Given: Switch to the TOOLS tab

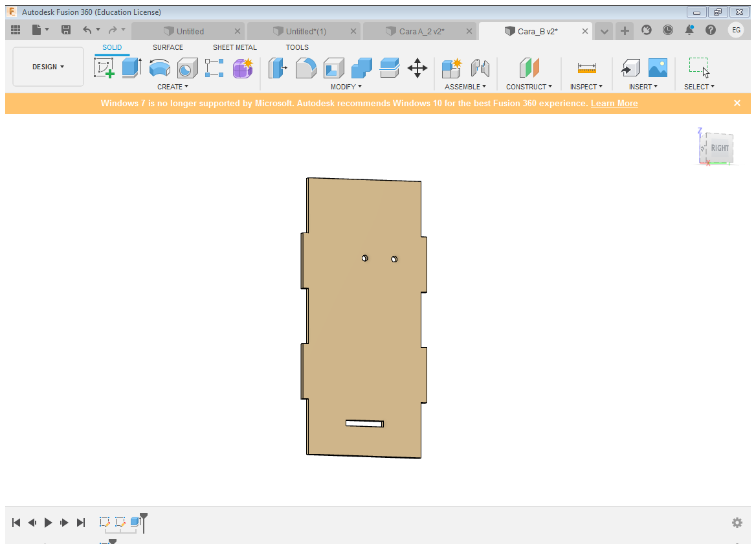Looking at the screenshot, I should 297,47.
